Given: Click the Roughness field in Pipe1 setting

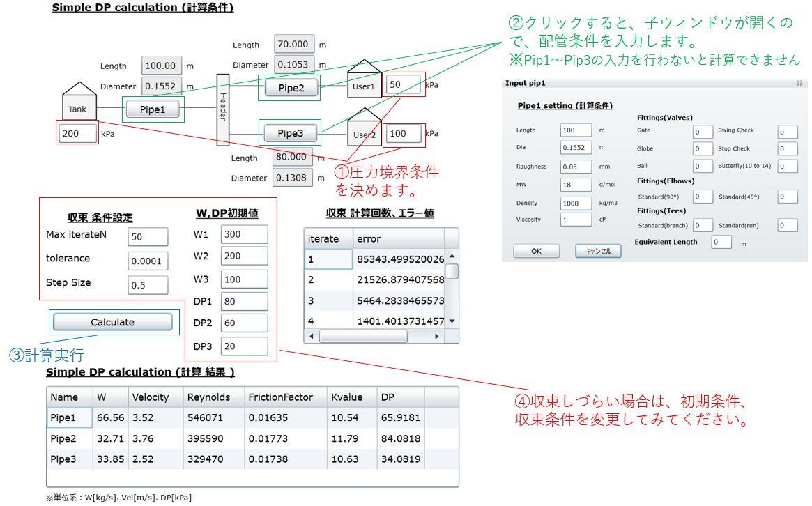Looking at the screenshot, I should (575, 167).
